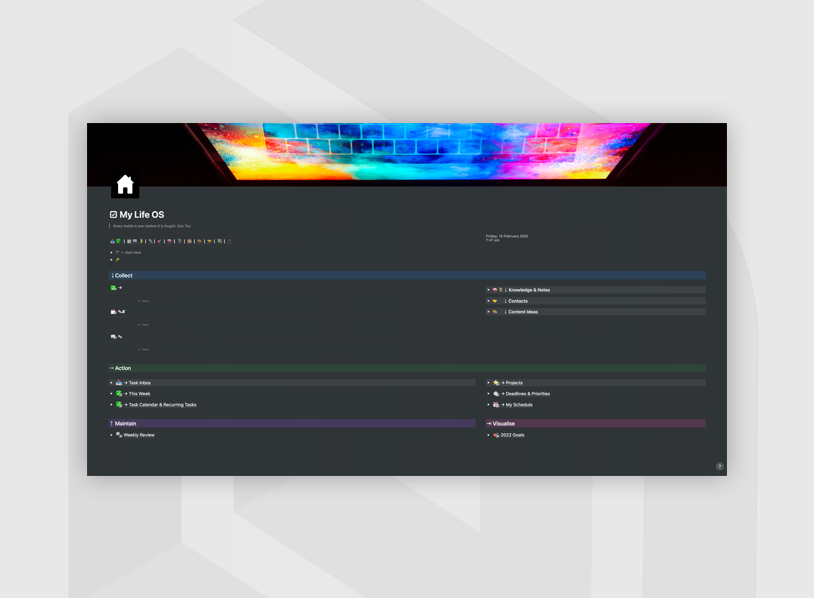Click the Maintain section heading
Viewport: 814px width, 598px height.
(292, 424)
